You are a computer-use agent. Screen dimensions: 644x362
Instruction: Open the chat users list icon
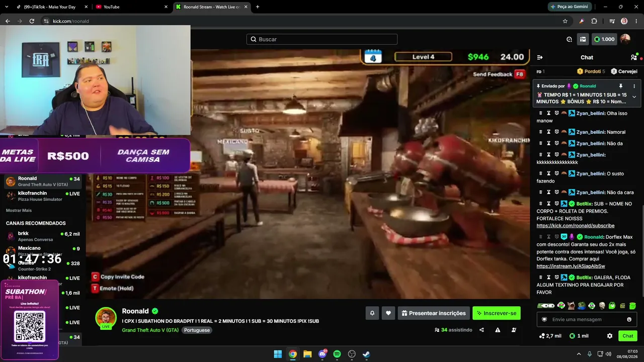pyautogui.click(x=633, y=57)
